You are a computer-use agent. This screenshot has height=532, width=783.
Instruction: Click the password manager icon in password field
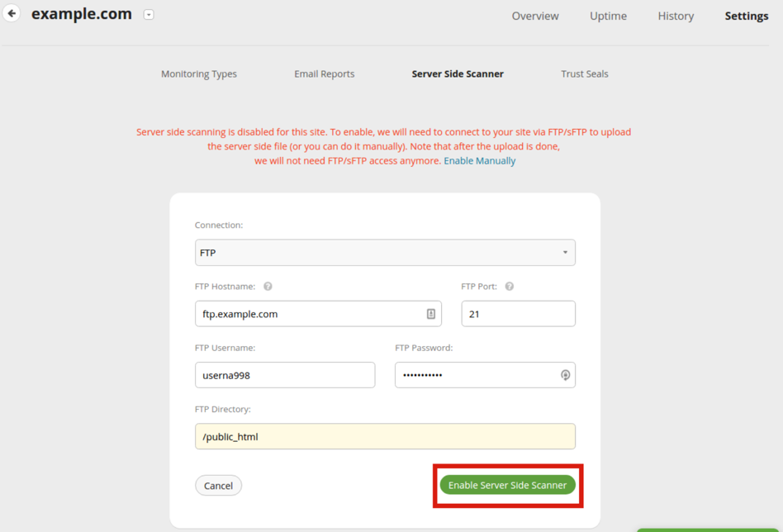pos(565,375)
